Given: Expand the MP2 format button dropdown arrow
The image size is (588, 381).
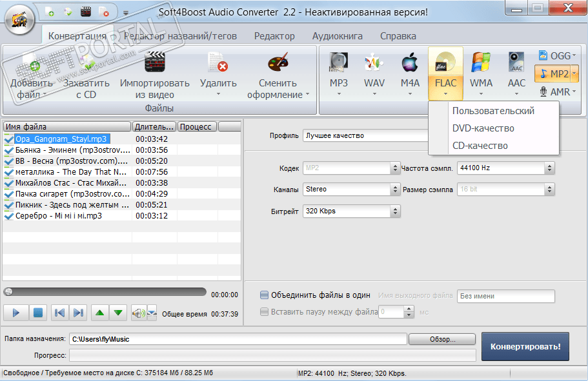Looking at the screenshot, I should [x=574, y=73].
